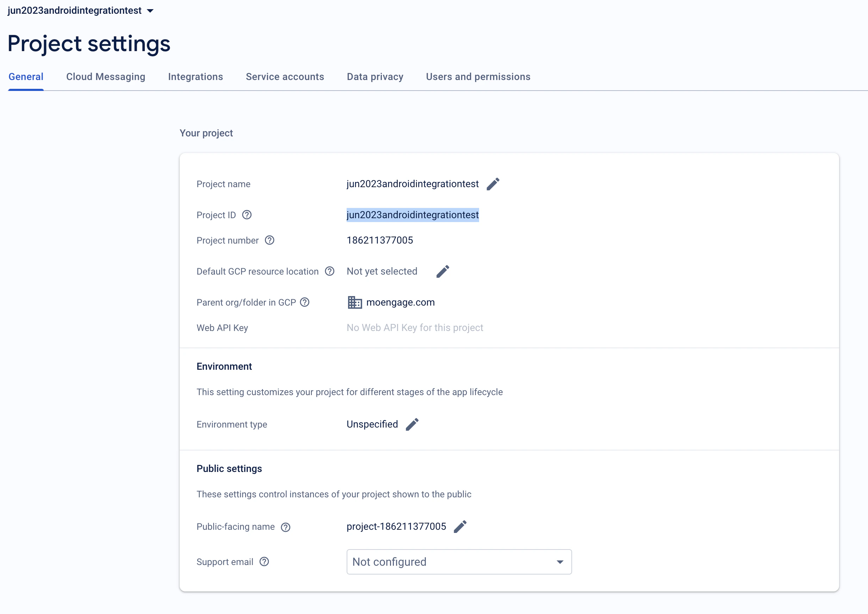Click help icon next to Project ID
Image resolution: width=868 pixels, height=614 pixels.
coord(247,215)
